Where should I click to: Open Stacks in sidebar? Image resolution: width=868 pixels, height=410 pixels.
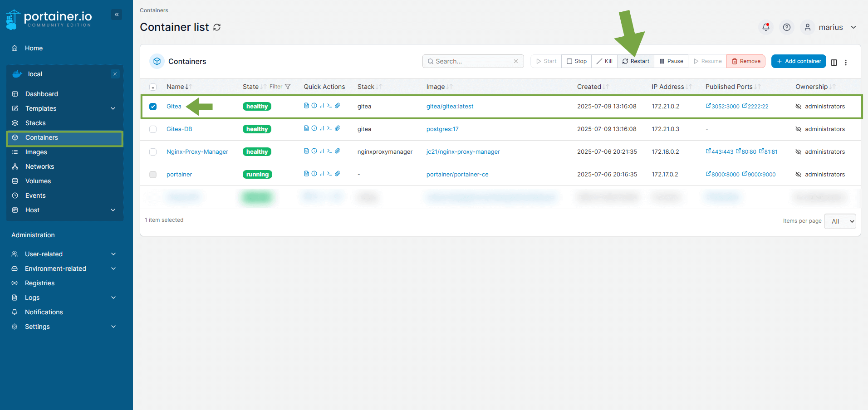[64, 123]
